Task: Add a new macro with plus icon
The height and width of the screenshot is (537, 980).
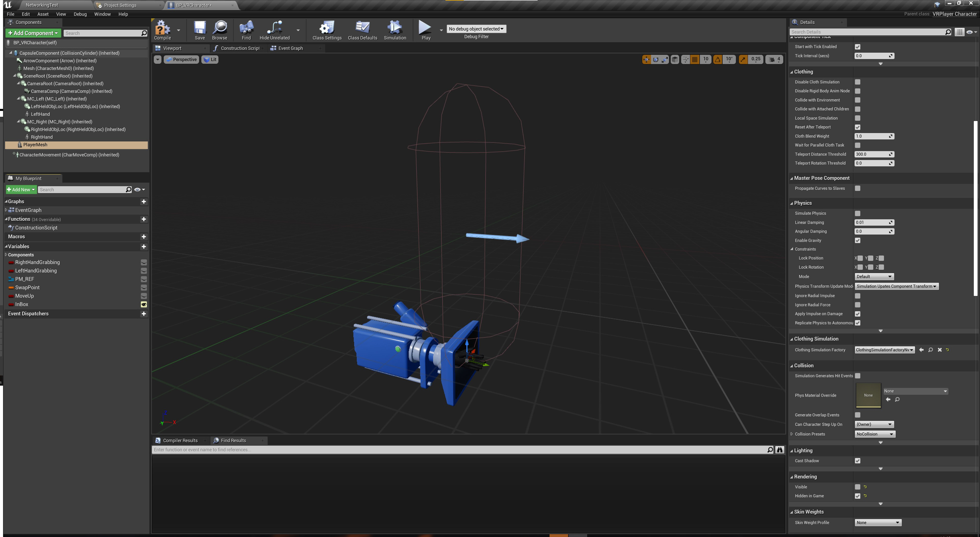Action: click(144, 236)
